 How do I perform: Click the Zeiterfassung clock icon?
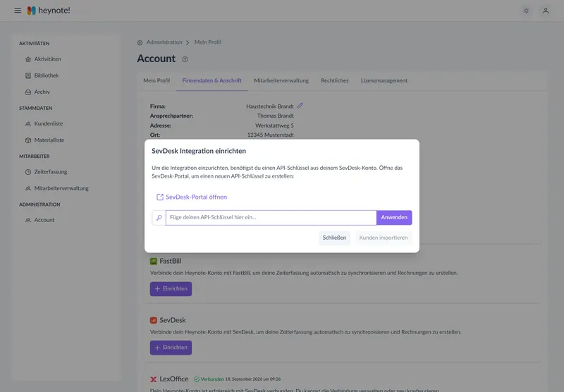click(28, 172)
